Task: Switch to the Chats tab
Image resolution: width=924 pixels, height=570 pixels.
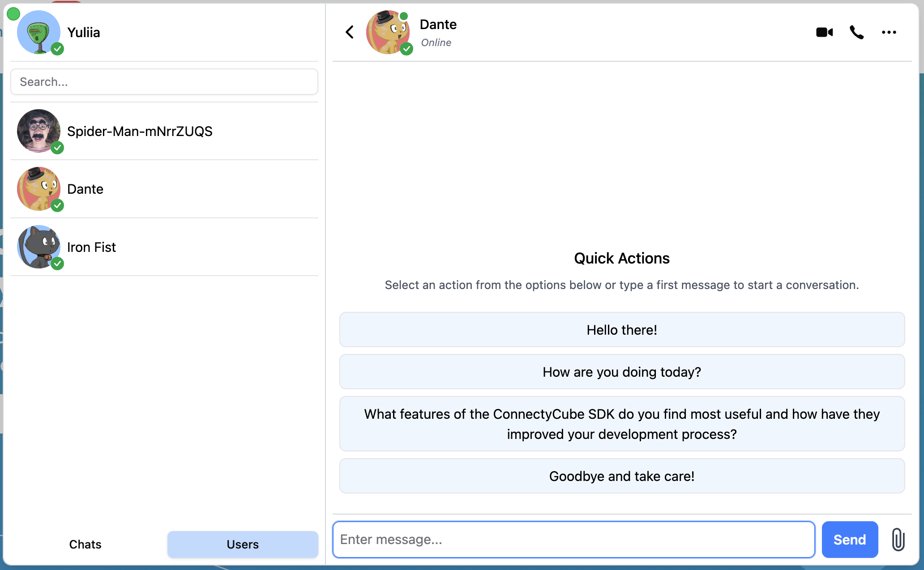Action: coord(85,544)
